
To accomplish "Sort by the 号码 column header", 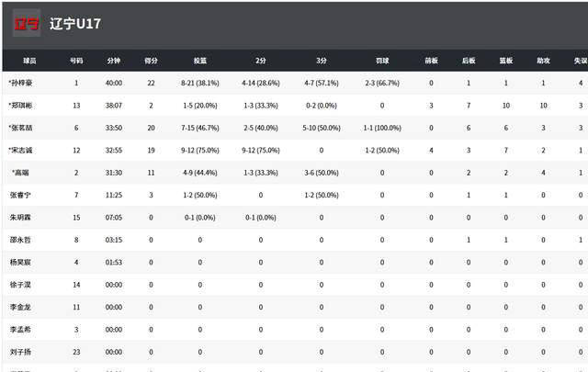I will click(76, 61).
